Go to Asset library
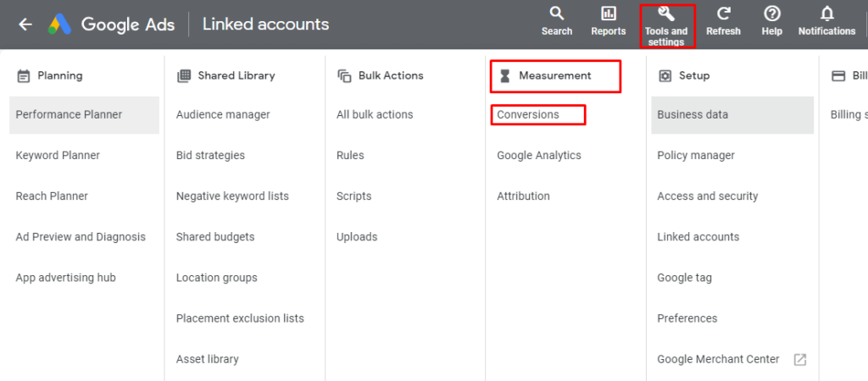The image size is (868, 381). [x=207, y=360]
